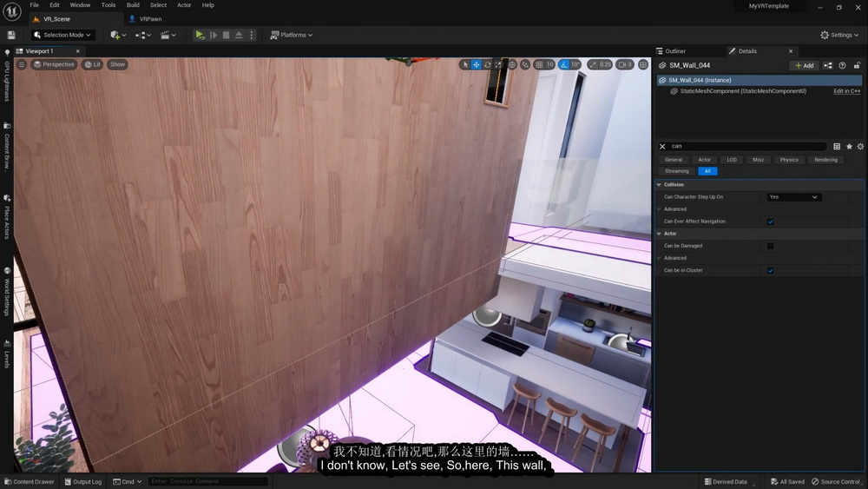This screenshot has width=868, height=489.
Task: Open the play options three-dot menu
Action: point(252,35)
